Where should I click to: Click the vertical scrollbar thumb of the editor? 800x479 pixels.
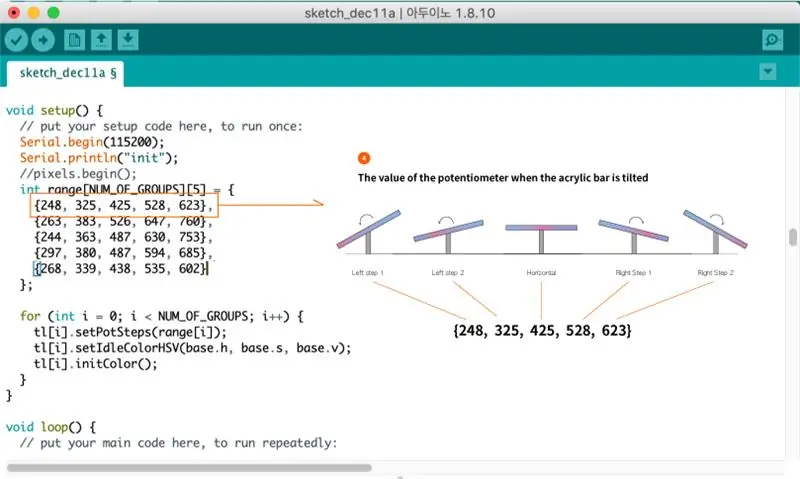coord(792,237)
